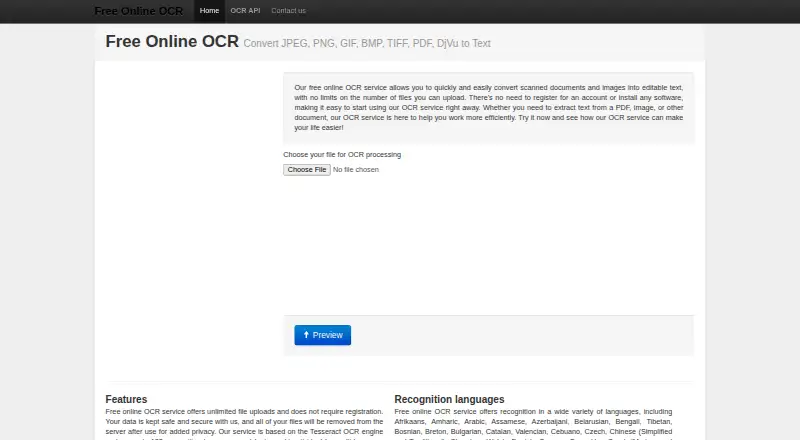800x440 pixels.
Task: Open the OCR API menu item
Action: (x=245, y=11)
